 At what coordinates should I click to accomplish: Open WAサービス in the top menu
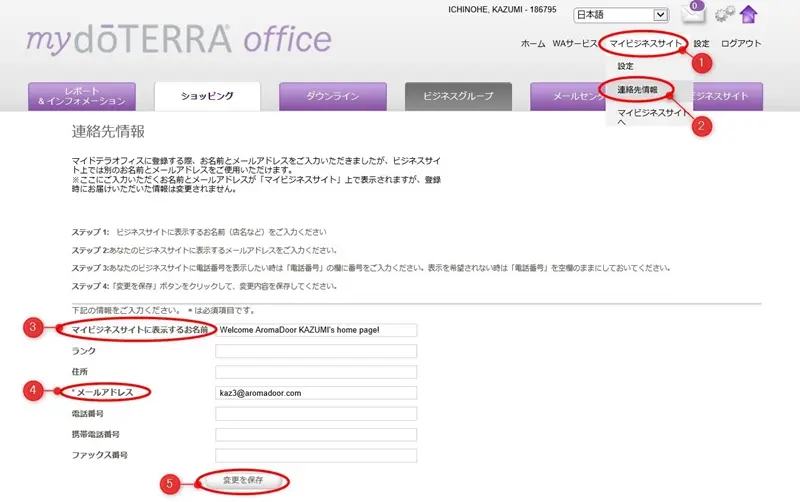(x=574, y=44)
